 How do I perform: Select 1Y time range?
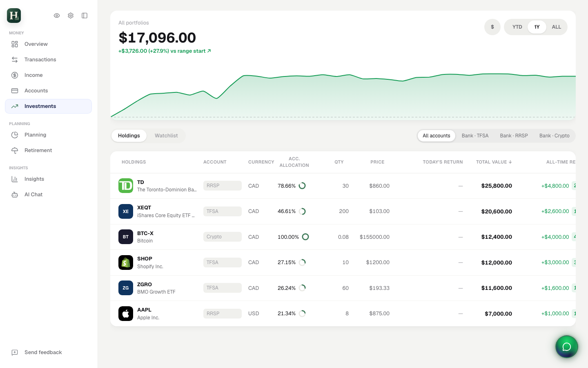(x=537, y=27)
